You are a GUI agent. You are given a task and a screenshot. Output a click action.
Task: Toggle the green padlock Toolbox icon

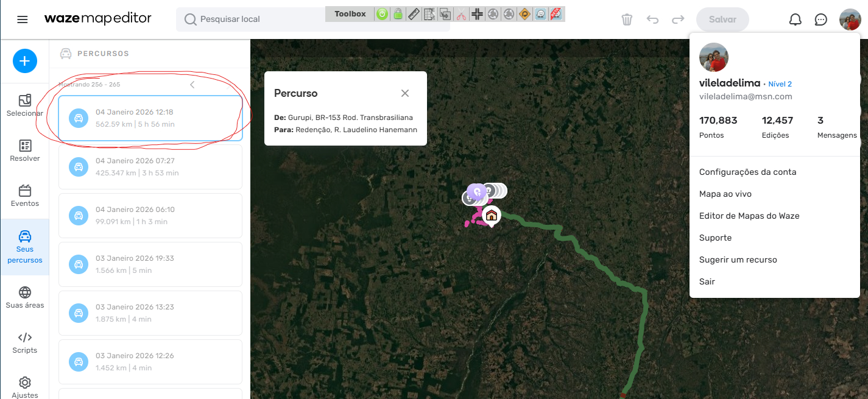398,14
